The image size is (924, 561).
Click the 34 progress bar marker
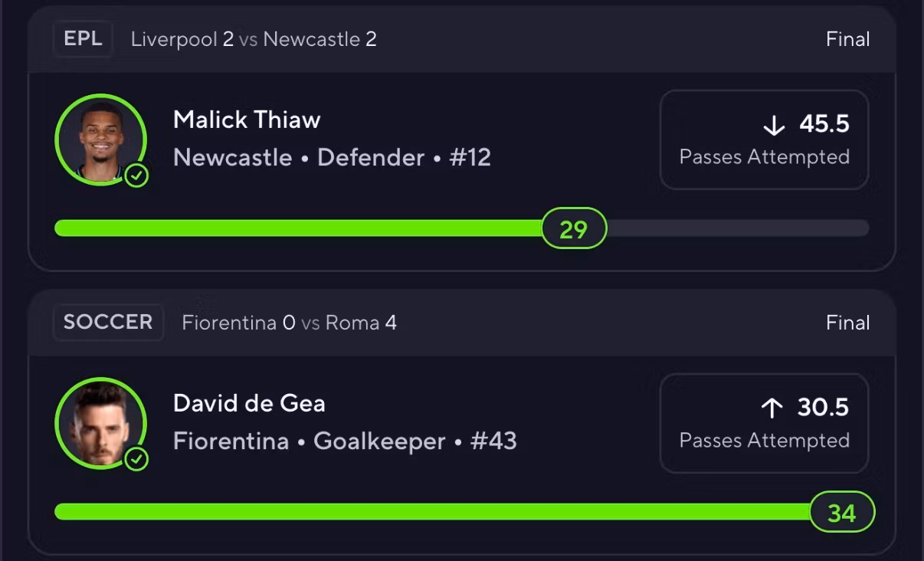841,512
